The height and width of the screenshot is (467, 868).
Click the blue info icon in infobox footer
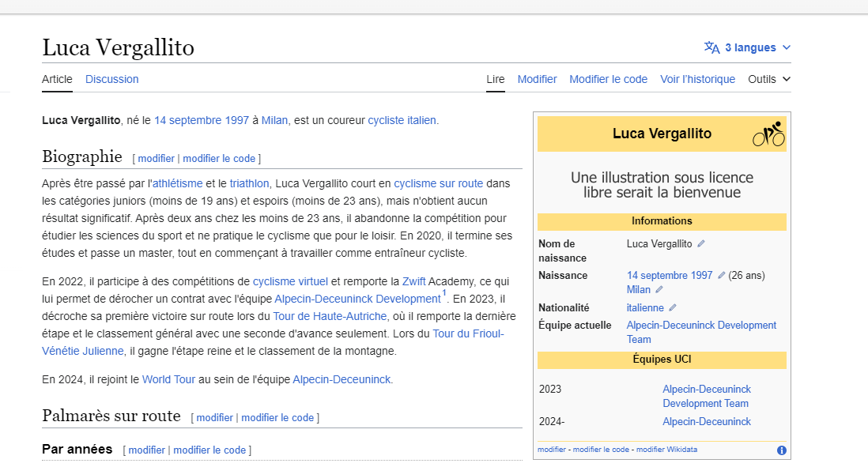coord(781,450)
